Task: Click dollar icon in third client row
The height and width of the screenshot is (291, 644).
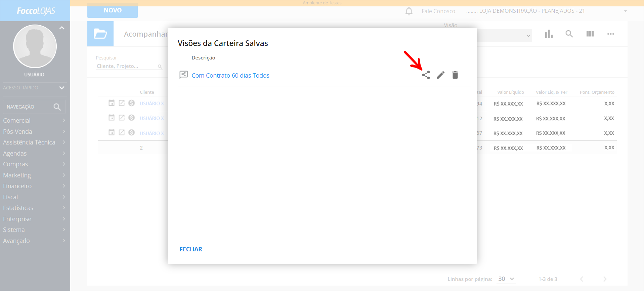Action: tap(132, 132)
